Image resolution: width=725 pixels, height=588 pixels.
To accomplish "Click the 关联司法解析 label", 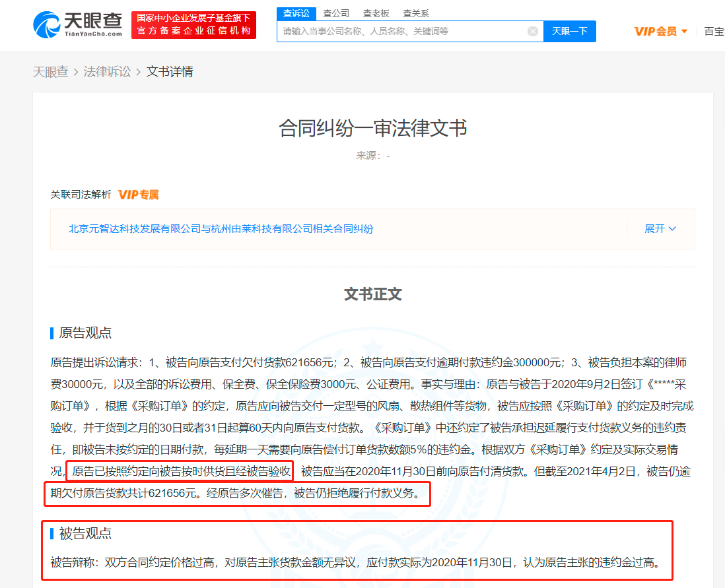I will (x=81, y=195).
